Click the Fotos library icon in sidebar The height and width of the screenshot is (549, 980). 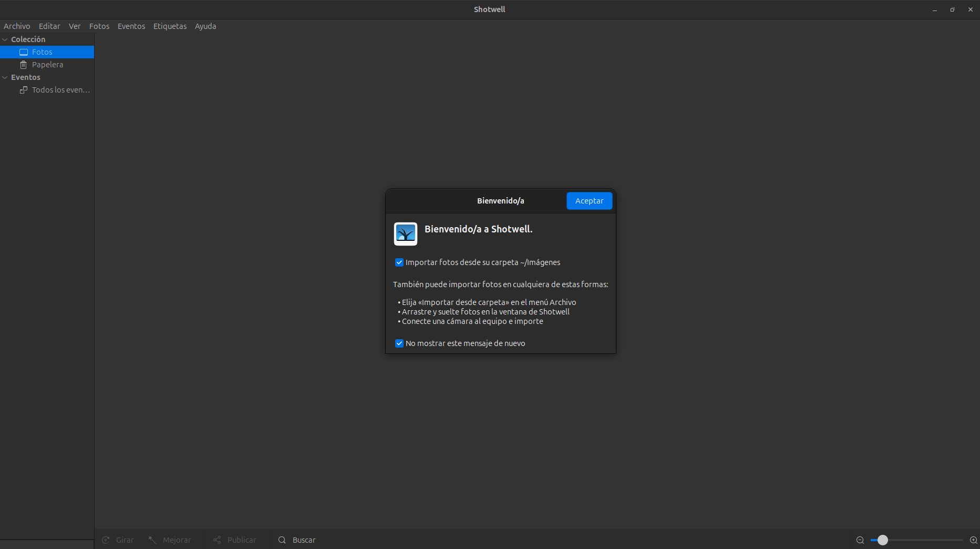coord(24,52)
